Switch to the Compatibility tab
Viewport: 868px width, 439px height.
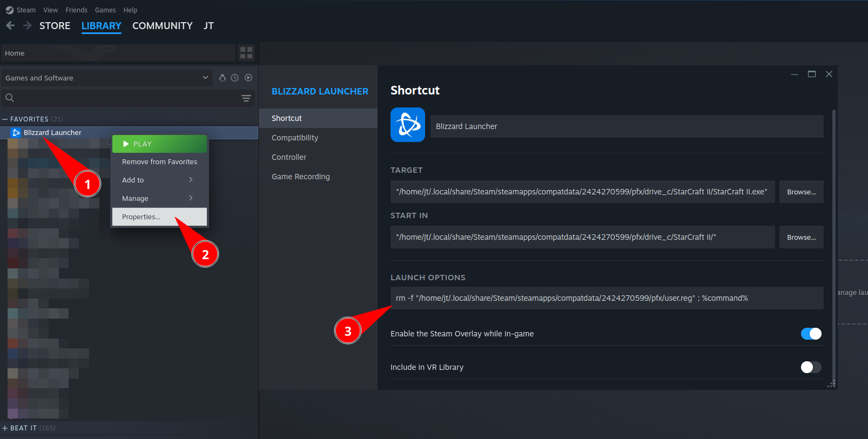[x=318, y=138]
